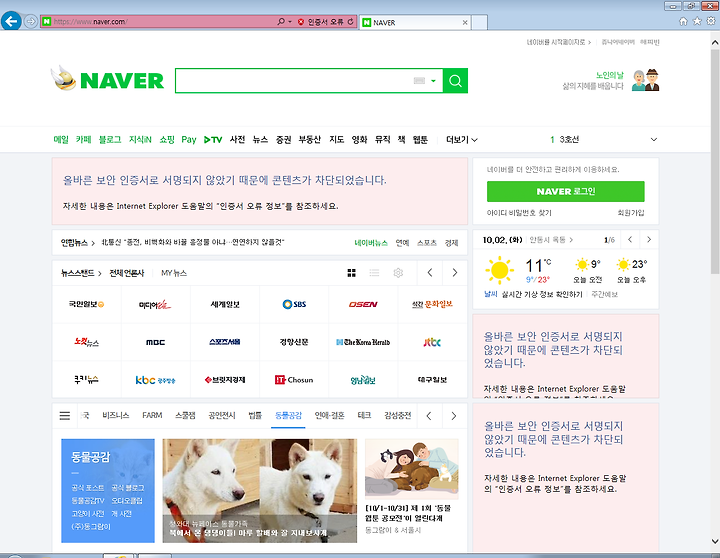
Task: Open the on-screen keyboard icon in search box
Action: [419, 81]
